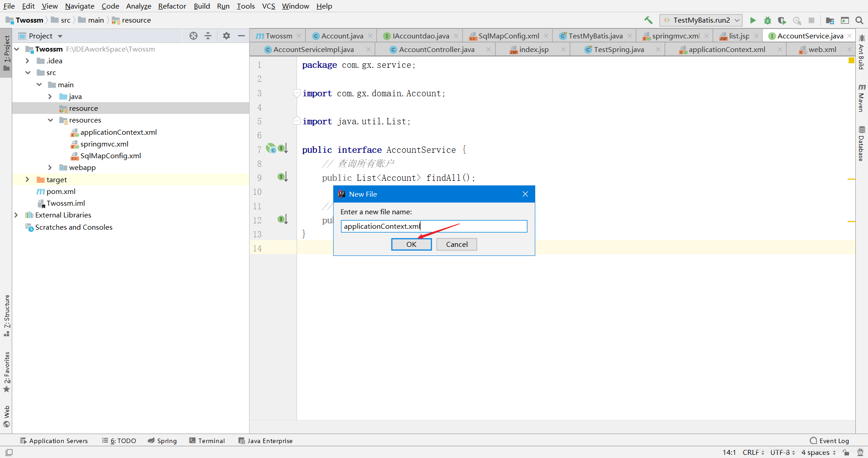
Task: Select Scratches and Consoles
Action: point(74,227)
